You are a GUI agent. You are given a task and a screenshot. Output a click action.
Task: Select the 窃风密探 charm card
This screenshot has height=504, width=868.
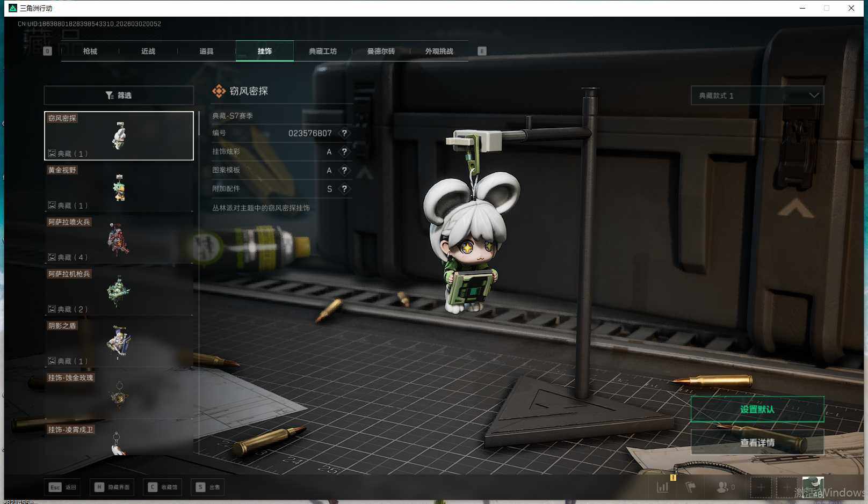(x=119, y=136)
